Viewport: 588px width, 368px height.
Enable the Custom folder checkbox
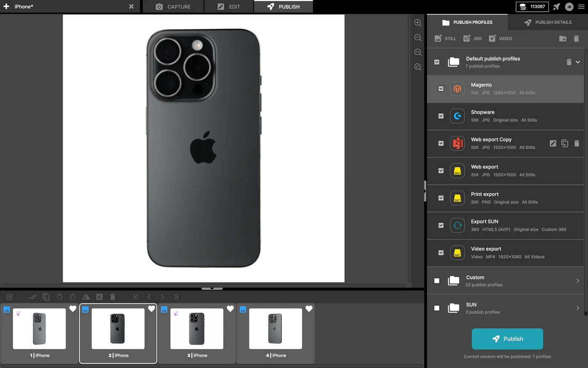click(x=437, y=281)
